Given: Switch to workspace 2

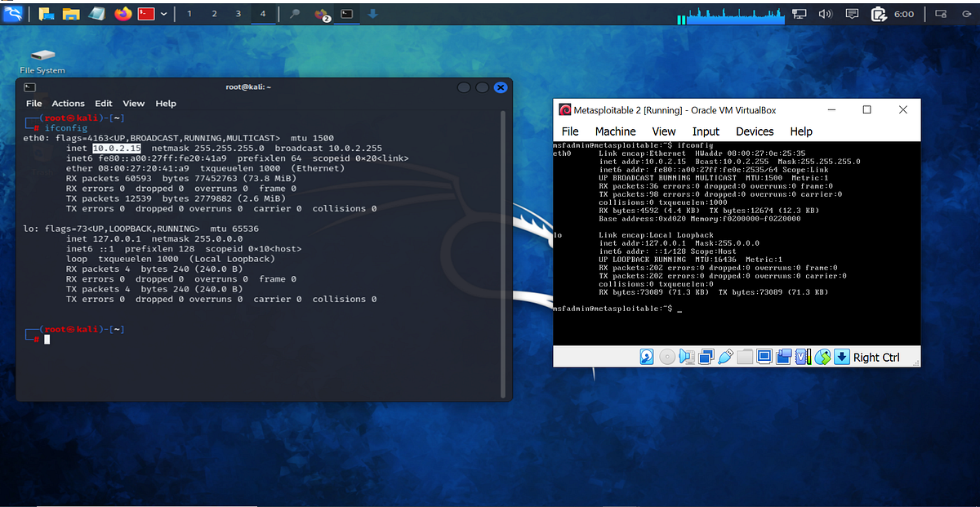Looking at the screenshot, I should coord(214,13).
